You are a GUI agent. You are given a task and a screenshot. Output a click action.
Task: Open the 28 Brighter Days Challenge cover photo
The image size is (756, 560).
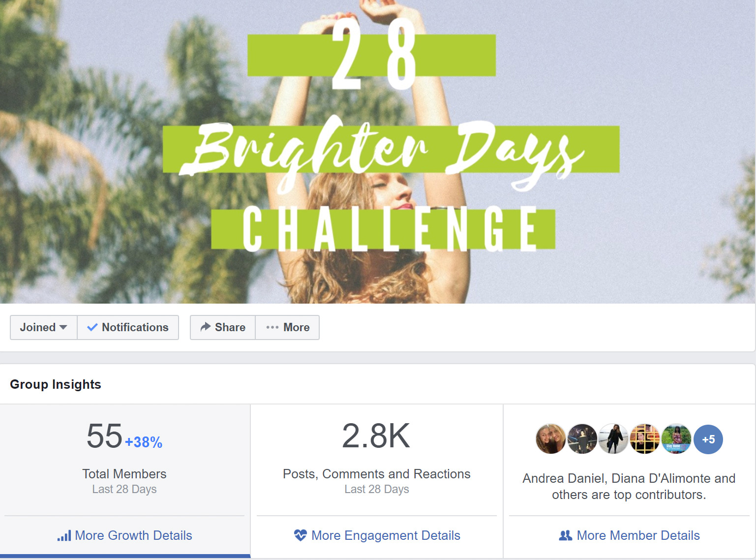[378, 152]
